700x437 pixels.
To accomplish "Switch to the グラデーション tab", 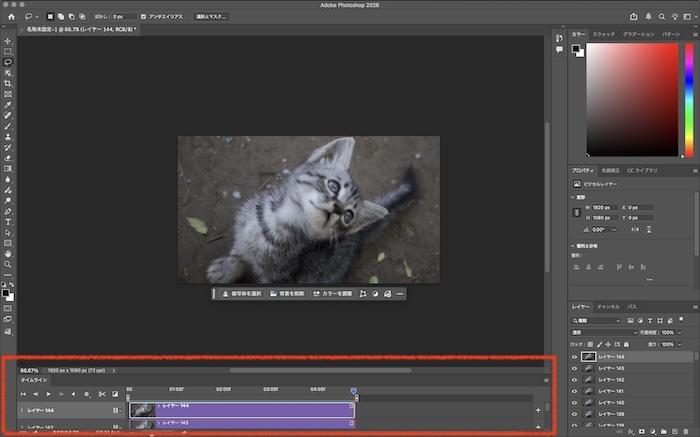I will point(639,35).
